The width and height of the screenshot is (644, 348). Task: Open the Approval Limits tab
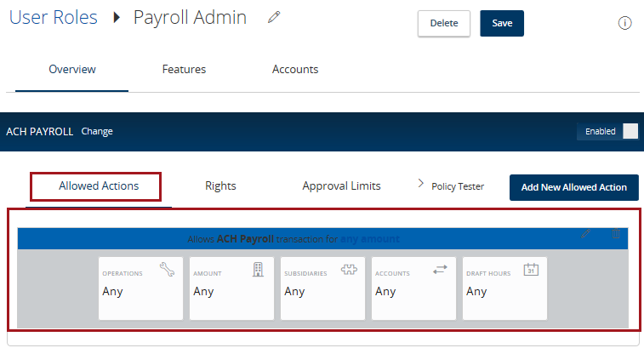click(341, 186)
